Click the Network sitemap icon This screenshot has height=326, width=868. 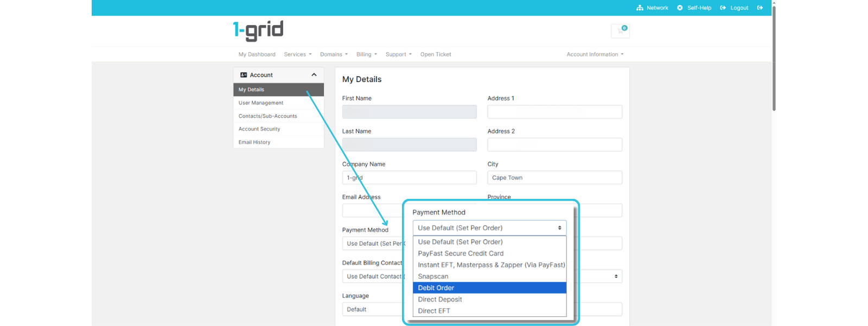640,8
